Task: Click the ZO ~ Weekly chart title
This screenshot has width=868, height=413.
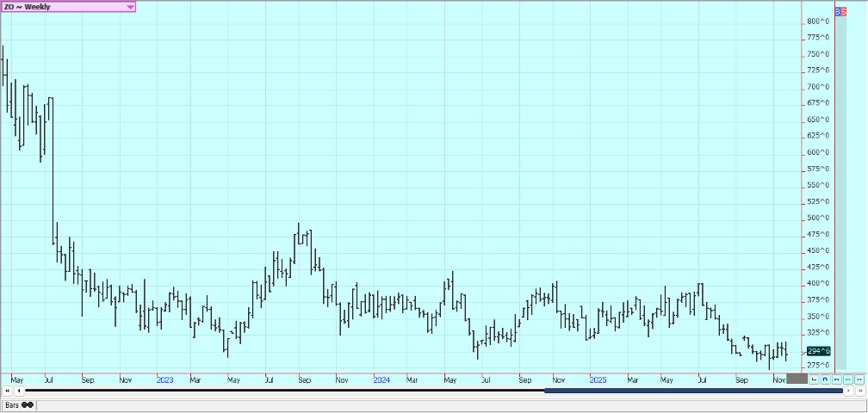Action: 28,7
